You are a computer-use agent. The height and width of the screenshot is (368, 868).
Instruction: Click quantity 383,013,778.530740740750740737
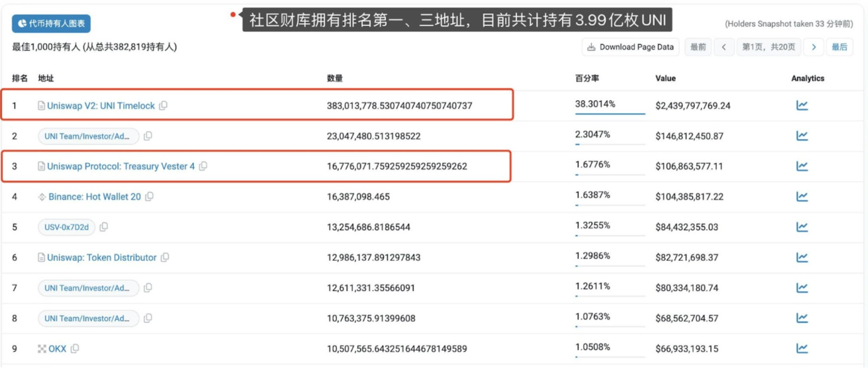[x=400, y=106]
